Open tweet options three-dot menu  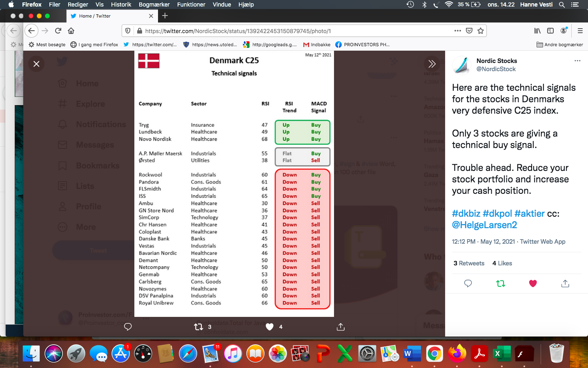pos(577,61)
